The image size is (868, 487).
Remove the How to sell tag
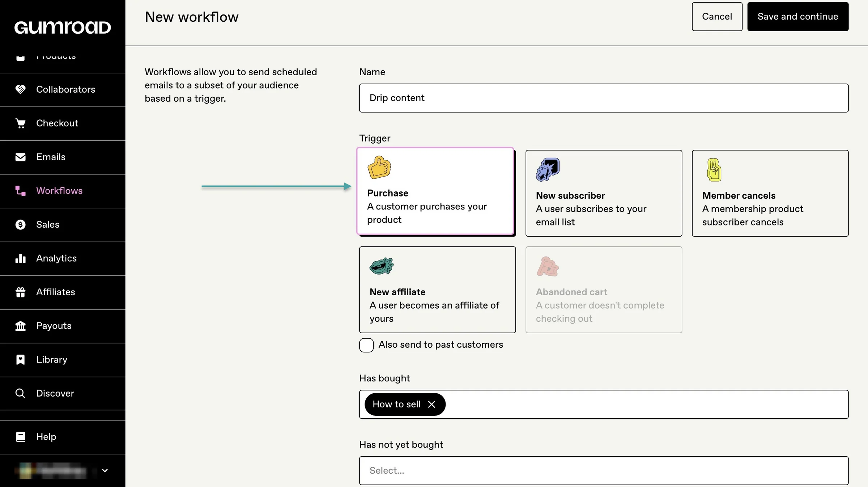431,404
